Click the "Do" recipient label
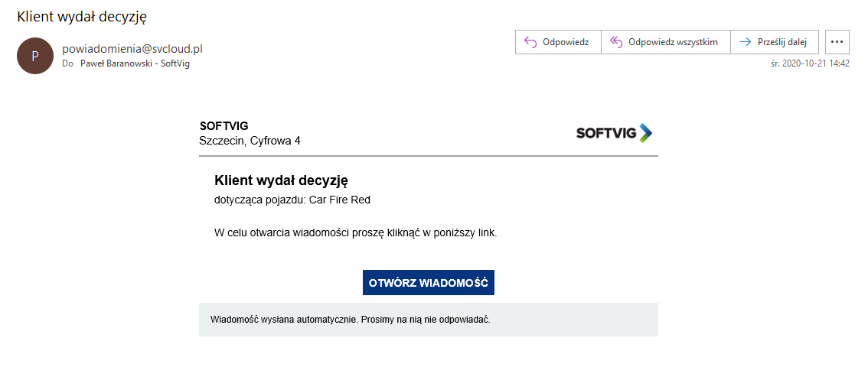This screenshot has height=377, width=868. pos(67,63)
